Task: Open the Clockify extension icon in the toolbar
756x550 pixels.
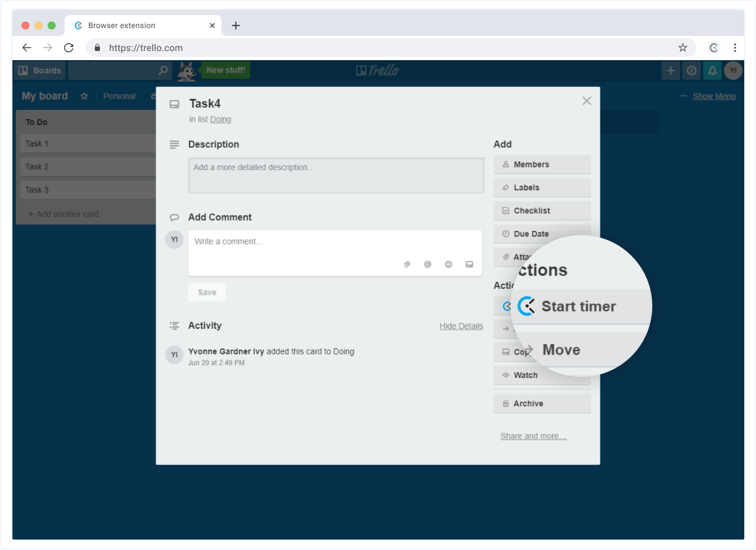Action: pos(714,48)
